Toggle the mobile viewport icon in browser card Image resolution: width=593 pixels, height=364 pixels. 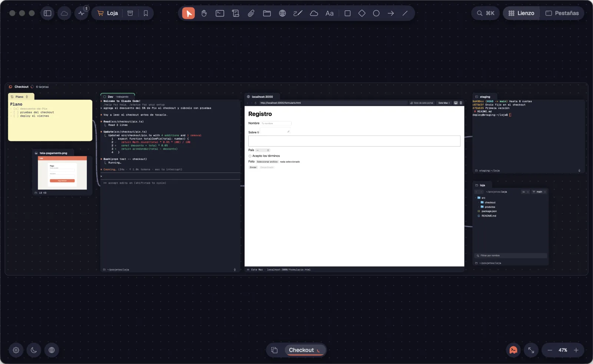461,103
